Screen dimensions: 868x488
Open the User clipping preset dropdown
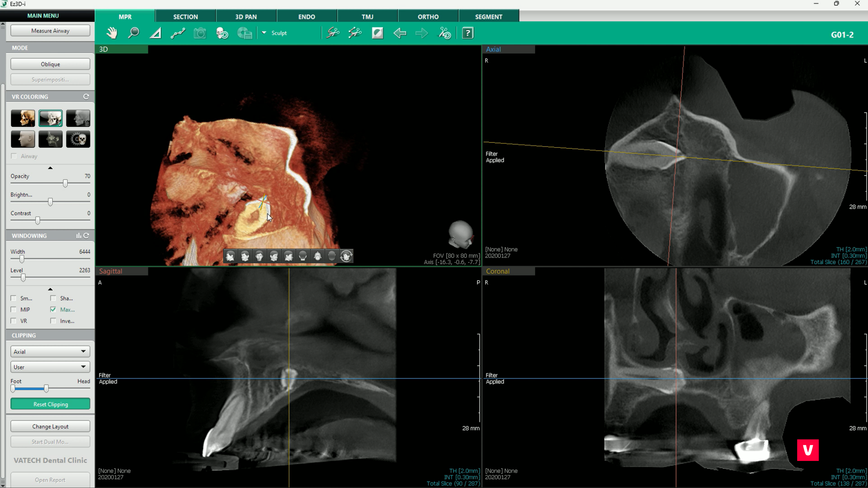pos(50,367)
